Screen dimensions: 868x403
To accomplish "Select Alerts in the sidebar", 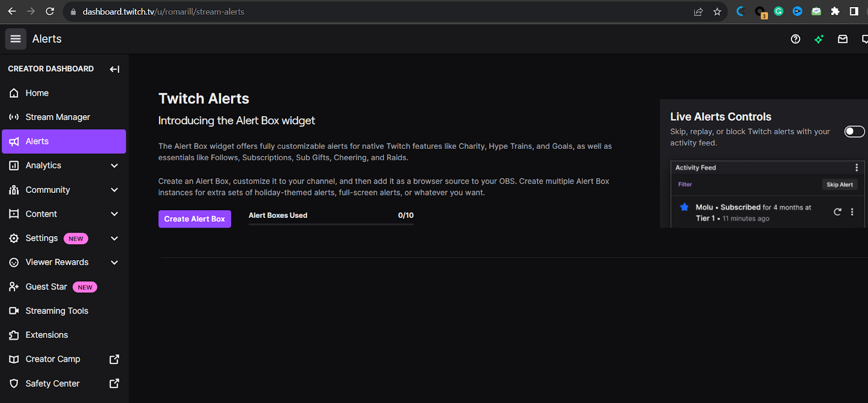I will click(x=64, y=141).
